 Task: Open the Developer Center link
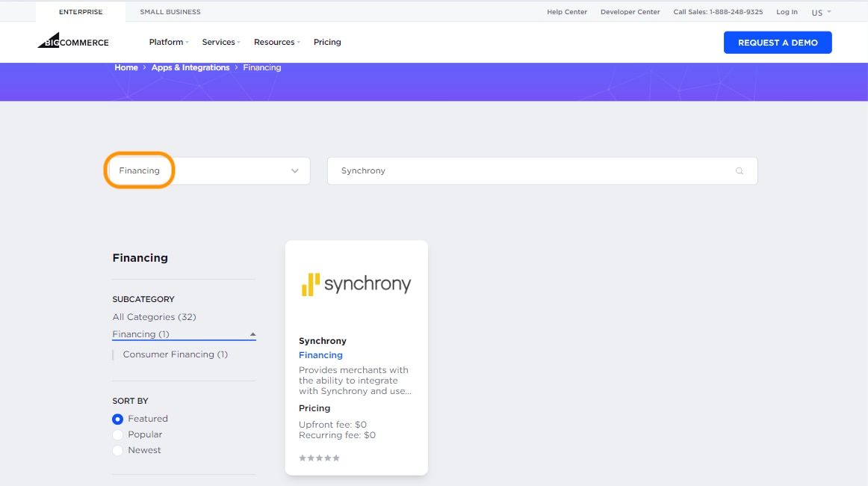(x=630, y=12)
